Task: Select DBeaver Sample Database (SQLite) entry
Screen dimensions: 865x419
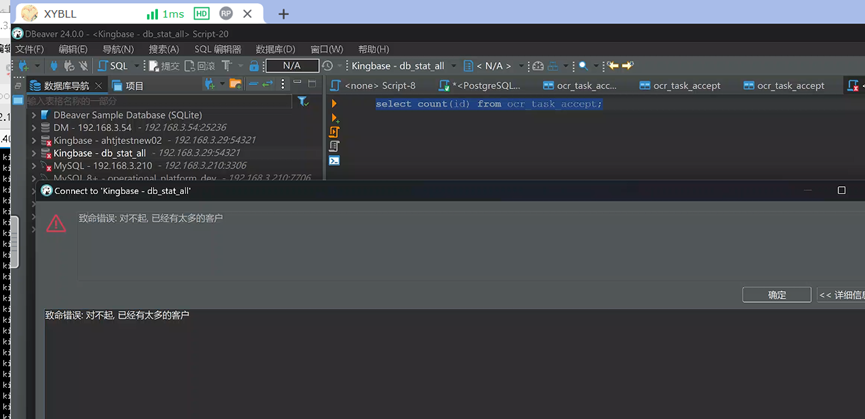Action: 128,115
